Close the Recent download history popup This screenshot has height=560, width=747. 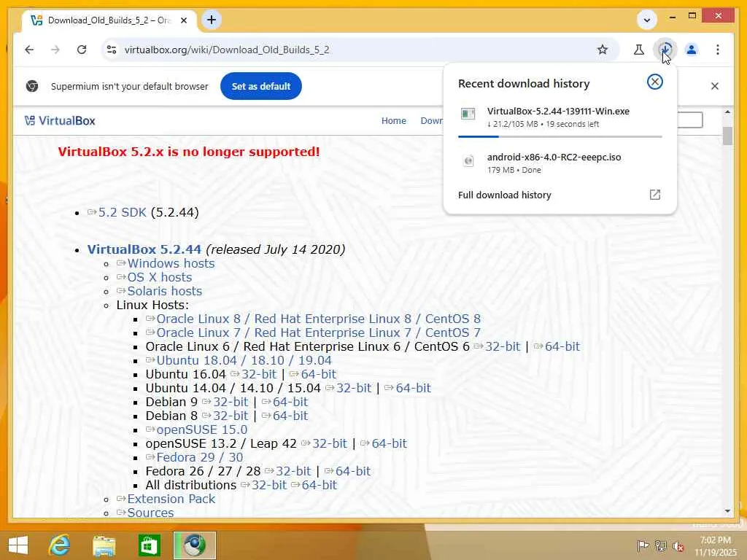click(654, 82)
